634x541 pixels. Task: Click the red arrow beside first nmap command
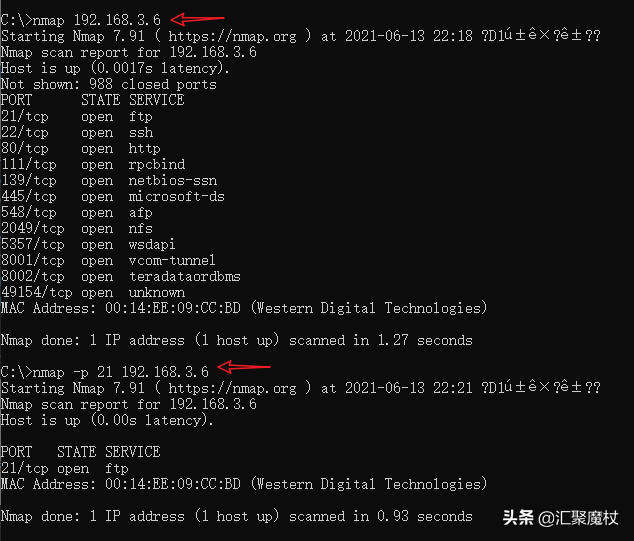[197, 19]
